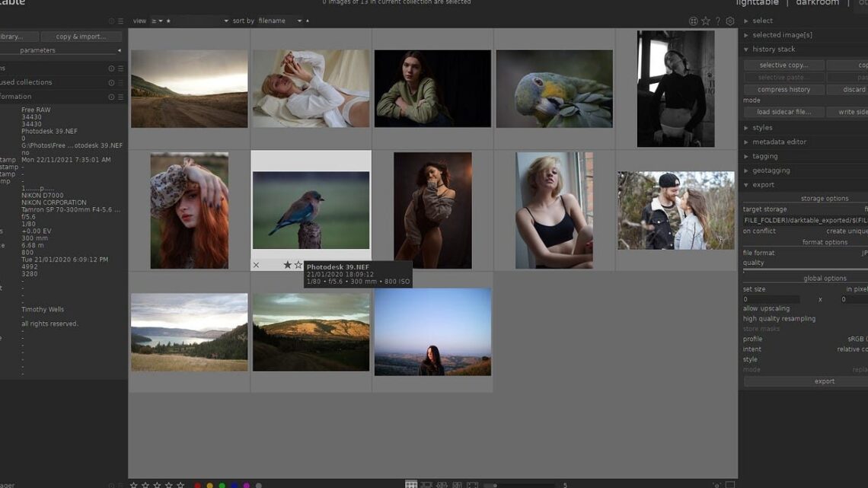Click the empty second star under bluebird thumbnail
This screenshot has width=868, height=488.
[298, 265]
